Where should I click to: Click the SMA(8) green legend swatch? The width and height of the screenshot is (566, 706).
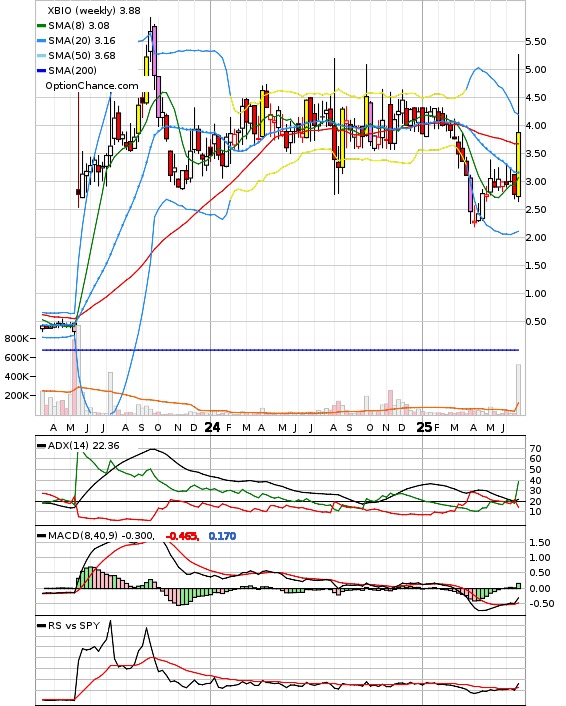(41, 26)
